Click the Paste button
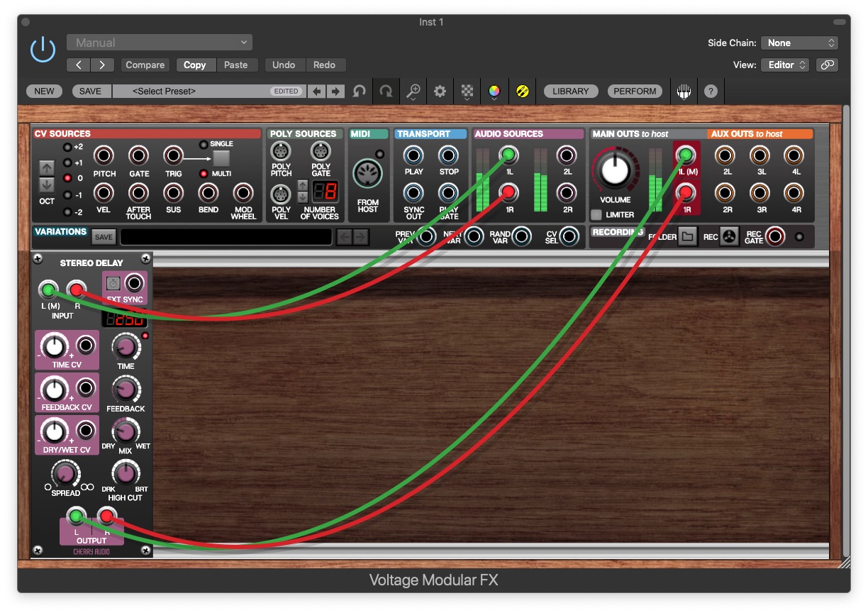Screen dimensions: 868x613 tap(236, 65)
